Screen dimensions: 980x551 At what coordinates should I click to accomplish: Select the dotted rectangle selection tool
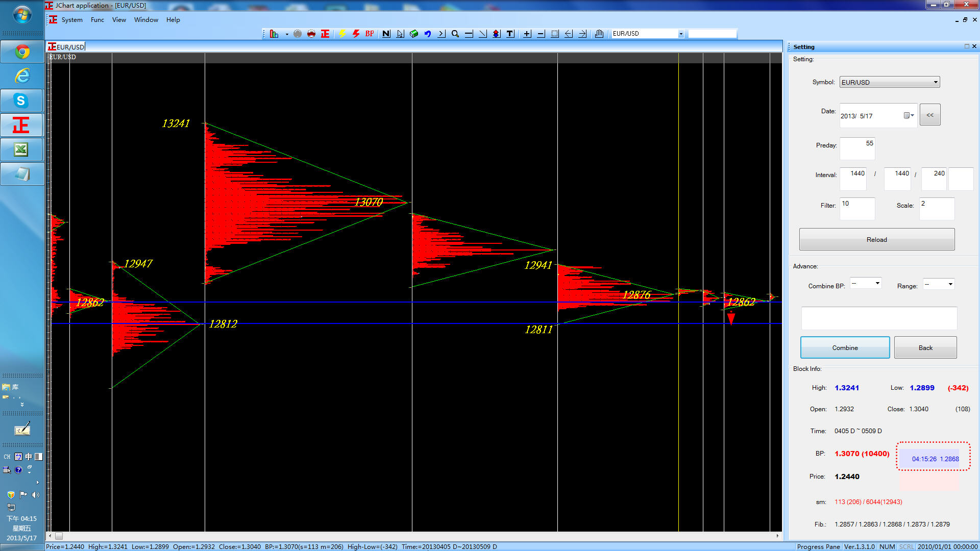tap(555, 34)
